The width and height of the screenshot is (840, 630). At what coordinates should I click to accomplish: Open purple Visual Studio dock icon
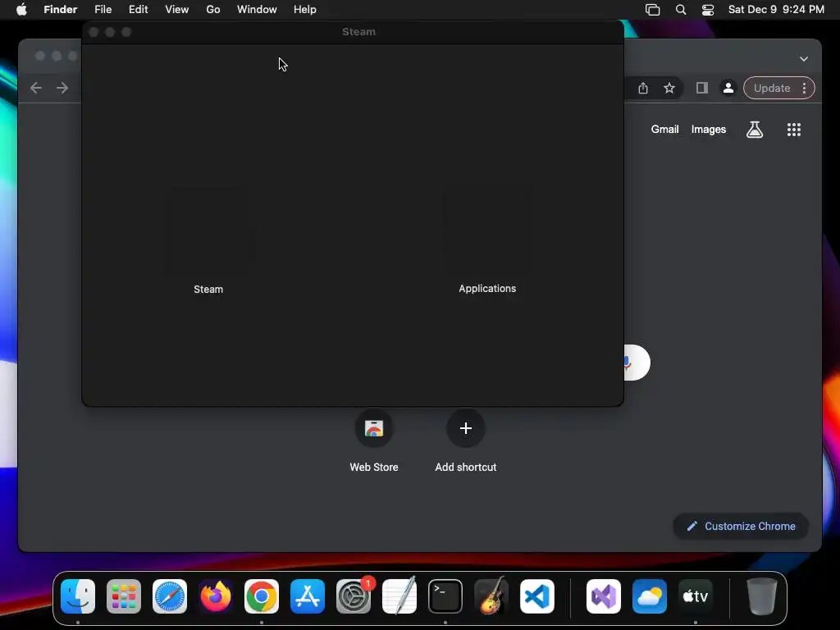pos(604,596)
